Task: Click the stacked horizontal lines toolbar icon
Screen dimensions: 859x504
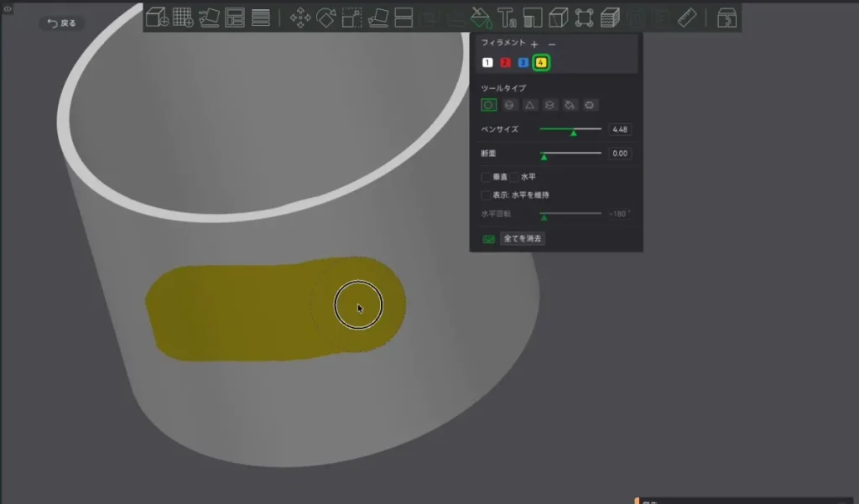Action: coord(261,18)
